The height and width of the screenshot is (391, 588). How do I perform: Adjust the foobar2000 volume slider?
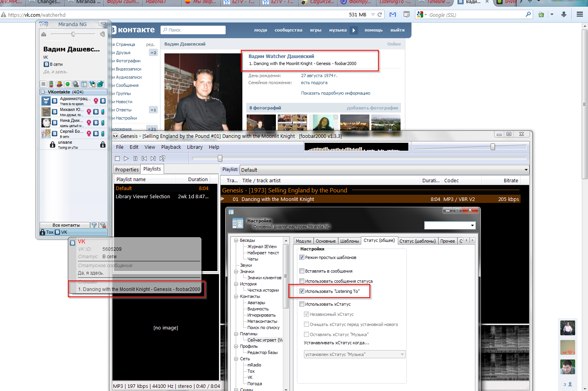pos(493,147)
